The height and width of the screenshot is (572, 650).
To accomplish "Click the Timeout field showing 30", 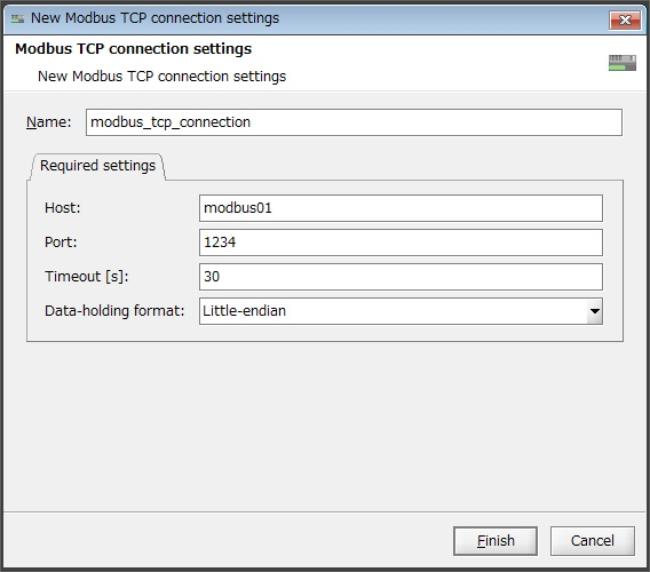I will tap(400, 277).
